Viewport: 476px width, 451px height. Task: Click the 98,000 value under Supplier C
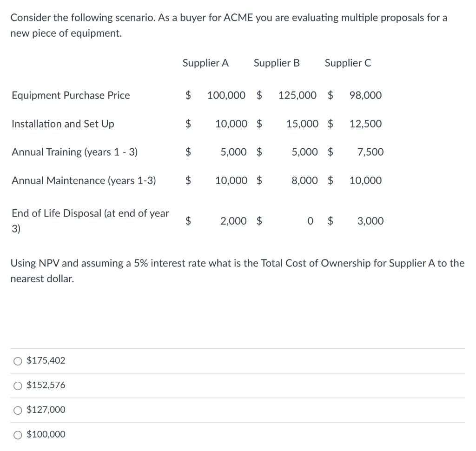pos(365,95)
